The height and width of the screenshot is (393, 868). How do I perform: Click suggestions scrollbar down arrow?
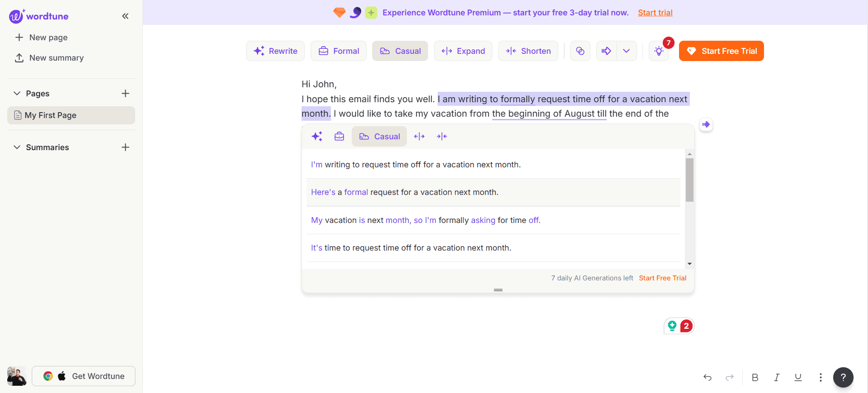tap(689, 264)
